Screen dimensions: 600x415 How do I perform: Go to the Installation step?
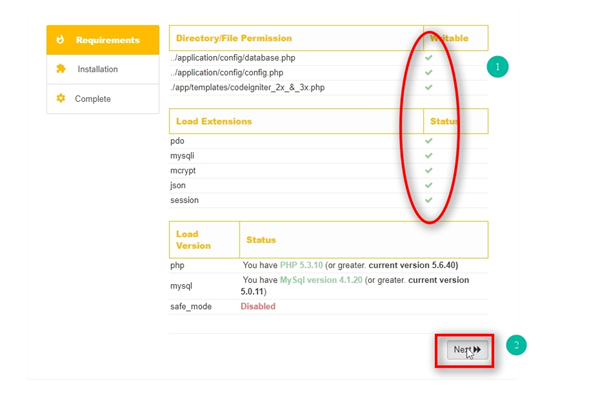103,69
